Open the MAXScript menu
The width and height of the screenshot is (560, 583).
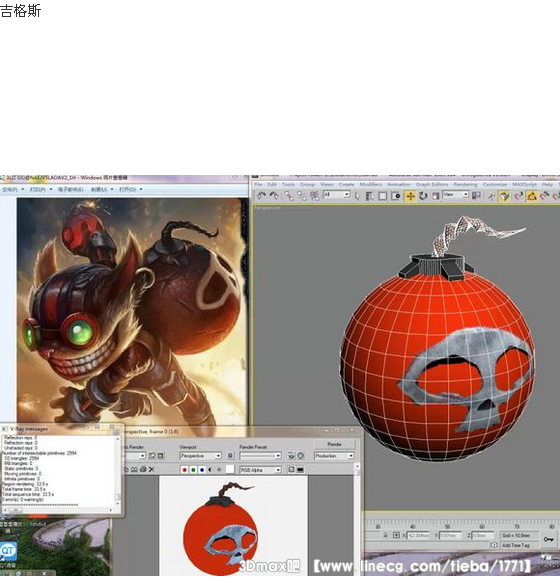(x=524, y=184)
